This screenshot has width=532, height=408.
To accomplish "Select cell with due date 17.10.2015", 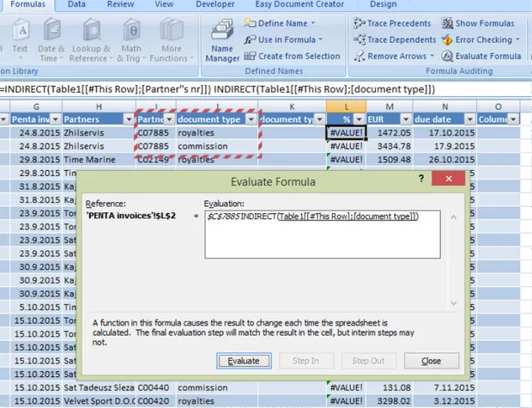I will [x=444, y=133].
